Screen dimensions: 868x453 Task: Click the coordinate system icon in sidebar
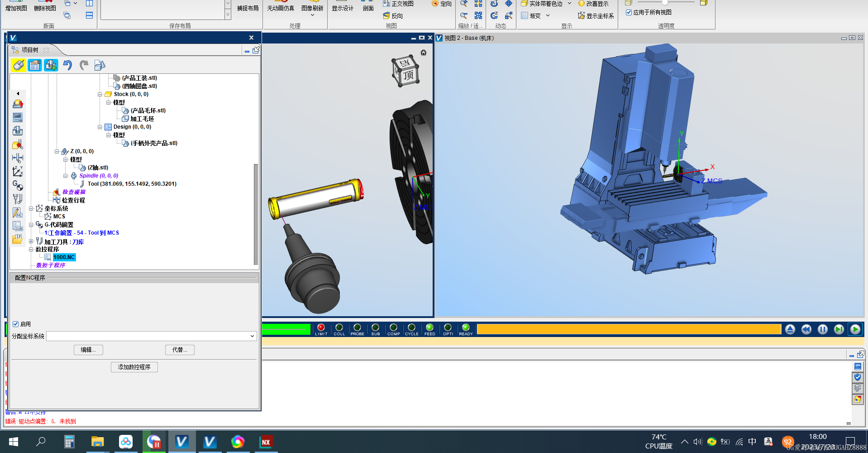[x=18, y=172]
